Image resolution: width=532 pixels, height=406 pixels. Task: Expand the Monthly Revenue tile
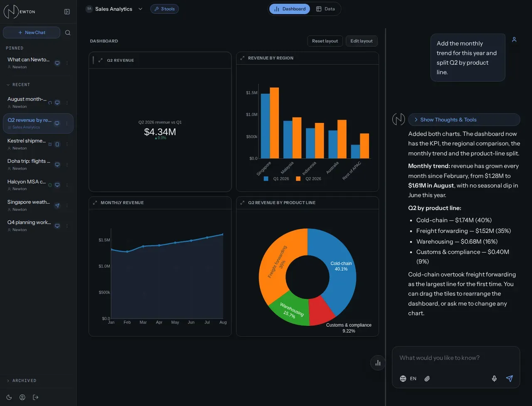pyautogui.click(x=95, y=203)
